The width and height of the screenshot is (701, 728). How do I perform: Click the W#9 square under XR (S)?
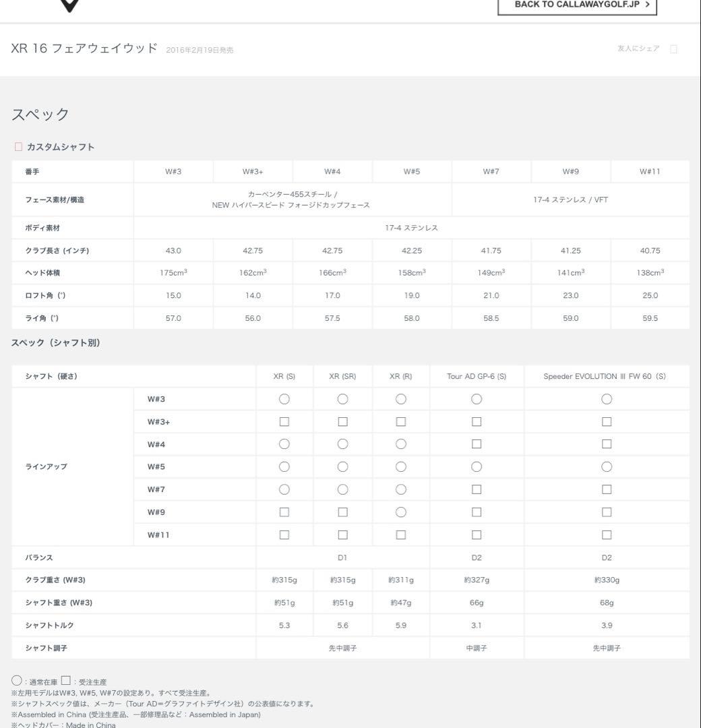pos(284,512)
